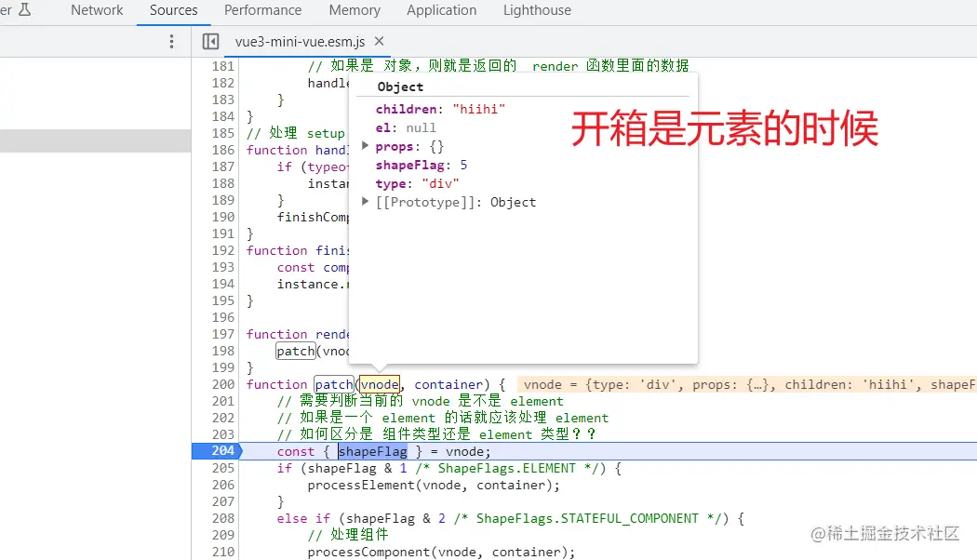Click ShapeFlags.ELEMENT comment on line 205
The height and width of the screenshot is (560, 977).
click(506, 468)
